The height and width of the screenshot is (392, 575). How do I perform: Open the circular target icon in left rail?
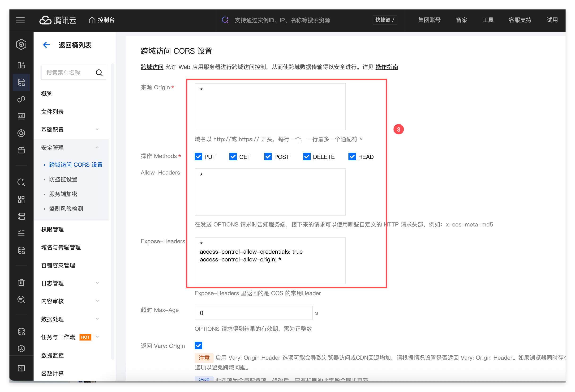pyautogui.click(x=21, y=133)
